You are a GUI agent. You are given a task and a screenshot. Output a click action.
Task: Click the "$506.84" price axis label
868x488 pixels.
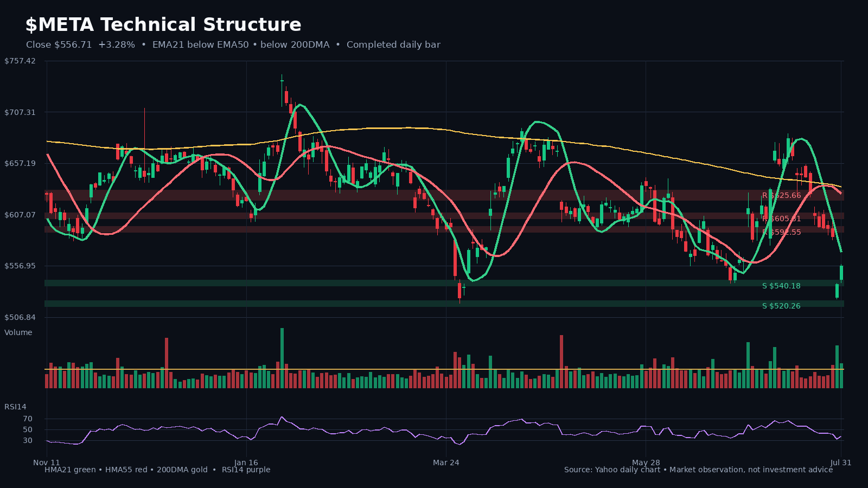(x=20, y=317)
